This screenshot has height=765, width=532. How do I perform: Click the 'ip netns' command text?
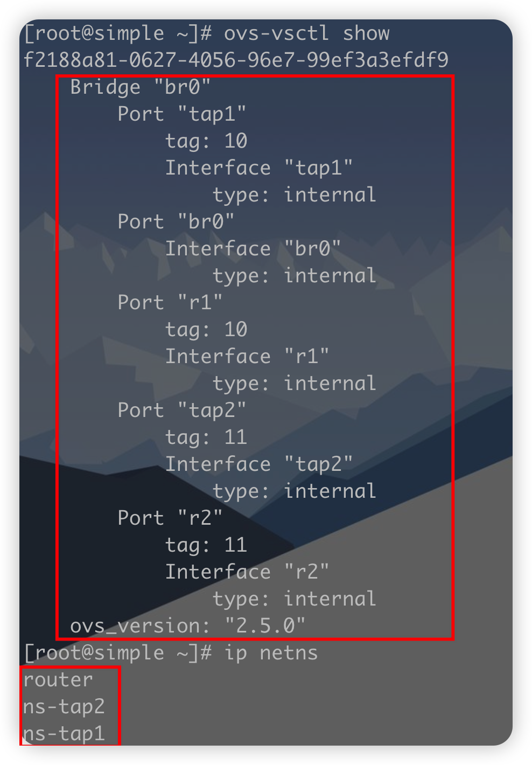271,653
